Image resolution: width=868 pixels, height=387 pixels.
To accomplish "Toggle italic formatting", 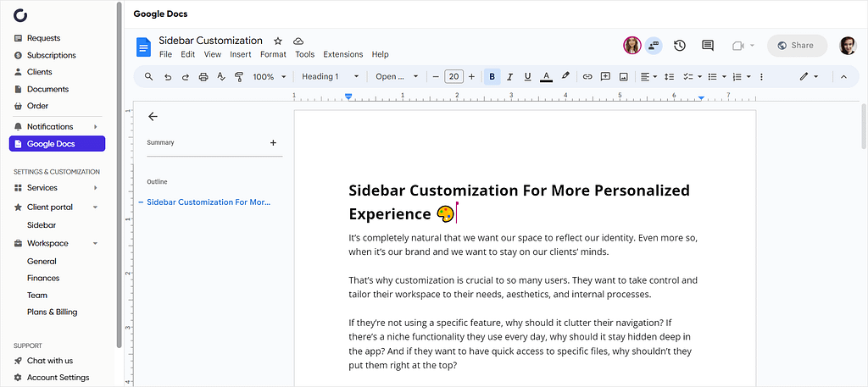I will point(509,77).
